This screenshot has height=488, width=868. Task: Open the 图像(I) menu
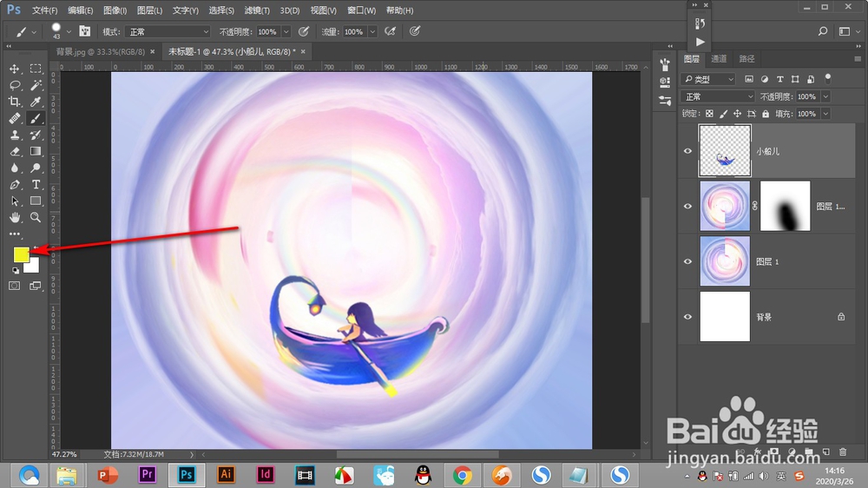[115, 10]
